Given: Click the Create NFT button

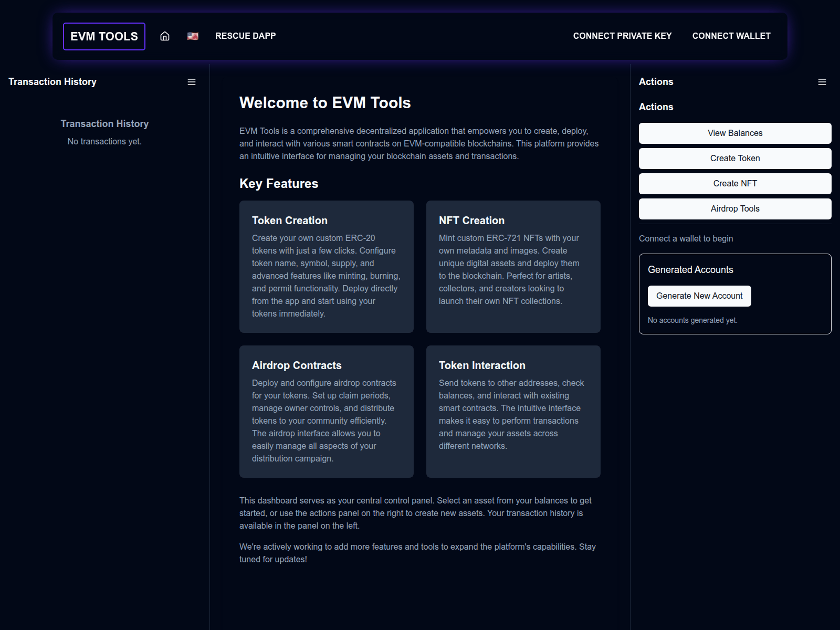Looking at the screenshot, I should 735,184.
